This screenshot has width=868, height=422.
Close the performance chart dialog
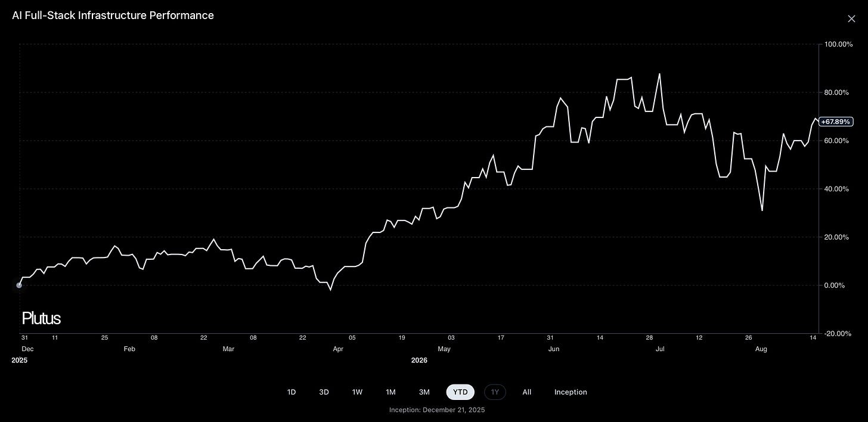[x=851, y=19]
